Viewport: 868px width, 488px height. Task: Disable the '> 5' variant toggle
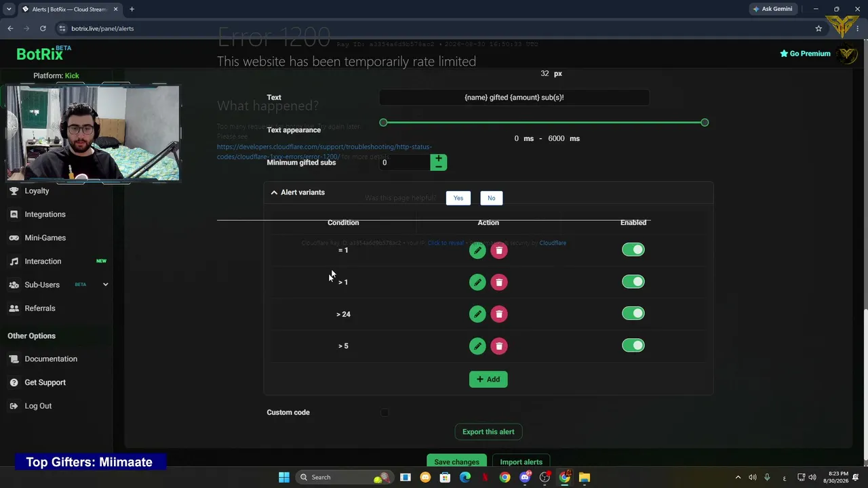click(633, 346)
